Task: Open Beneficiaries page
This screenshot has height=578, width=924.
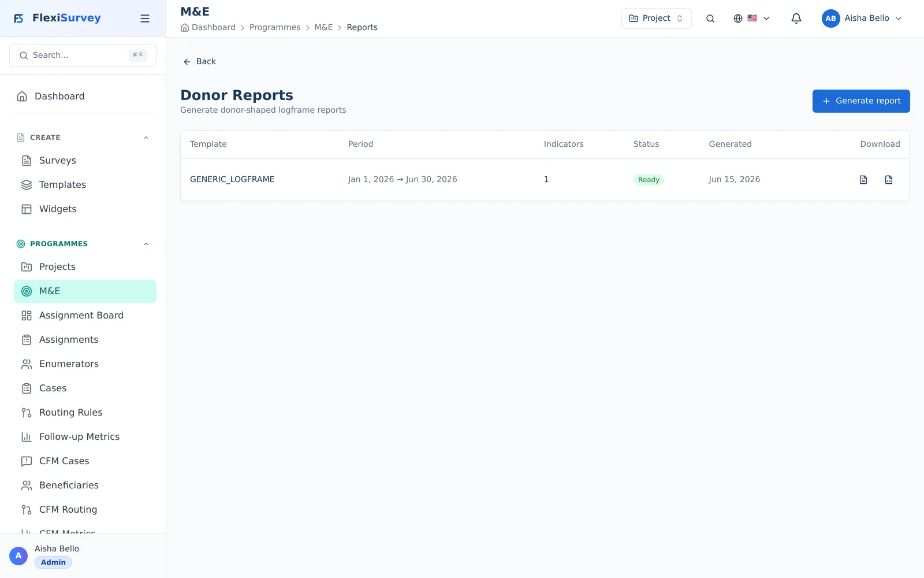Action: [x=85, y=486]
